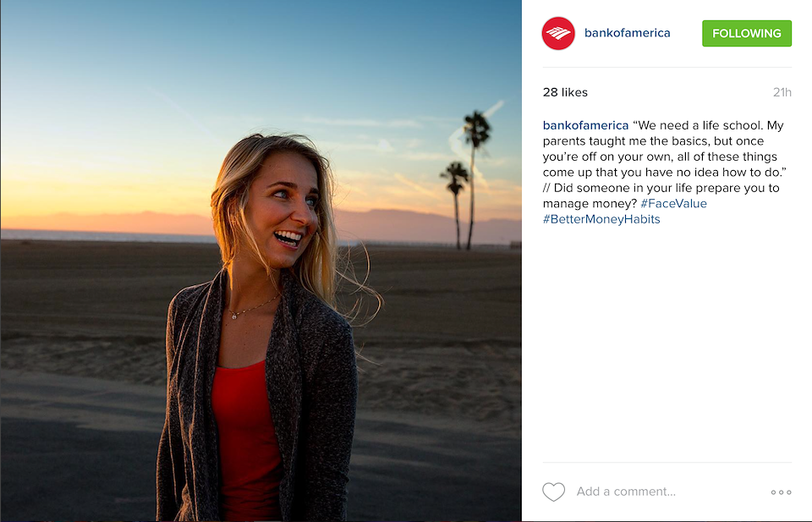Open the bankofamerica username in the caption

coord(585,125)
